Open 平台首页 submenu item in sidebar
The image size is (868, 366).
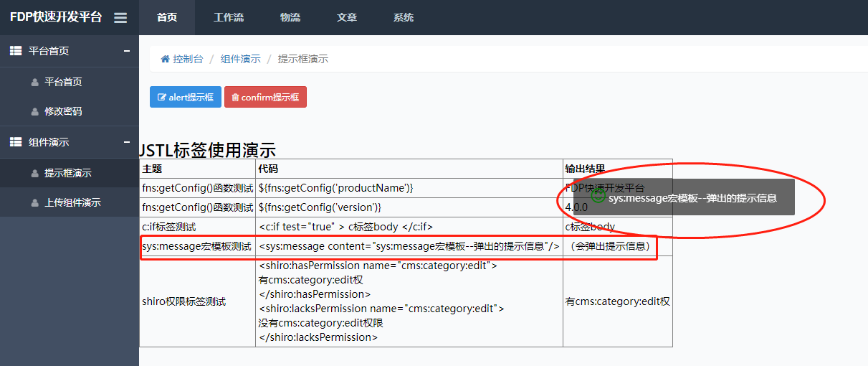tap(70, 82)
